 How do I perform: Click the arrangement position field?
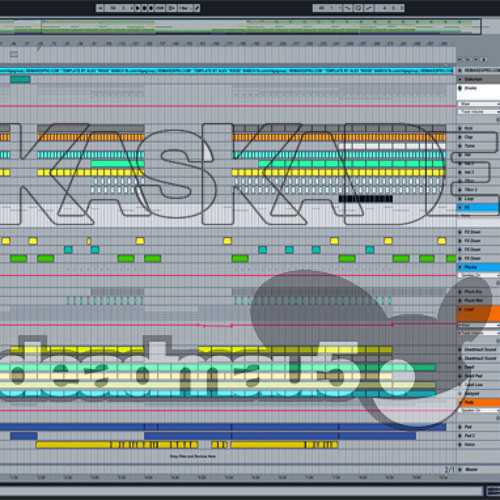pos(119,8)
